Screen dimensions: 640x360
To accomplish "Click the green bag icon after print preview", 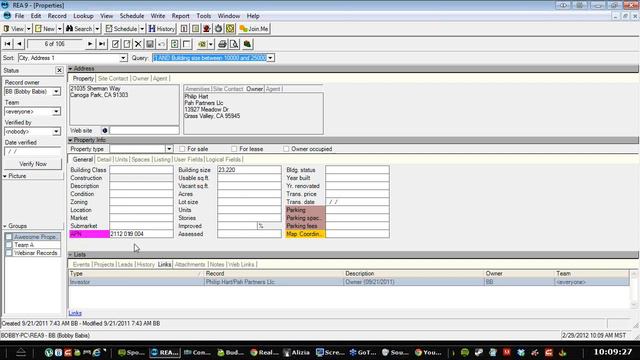I will (x=247, y=44).
